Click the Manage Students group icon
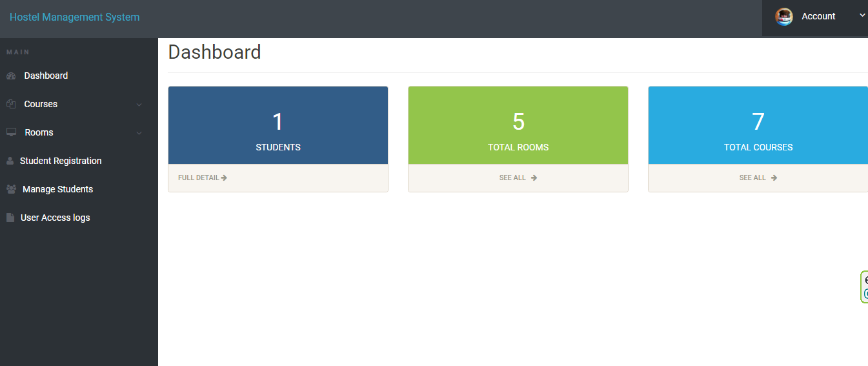Viewport: 868px width, 366px height. (11, 189)
